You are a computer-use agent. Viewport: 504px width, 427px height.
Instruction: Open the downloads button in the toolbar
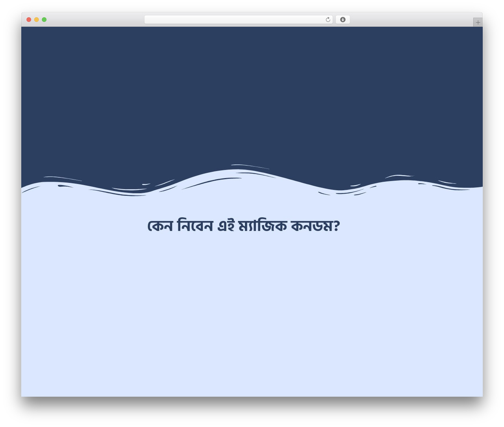(x=343, y=20)
